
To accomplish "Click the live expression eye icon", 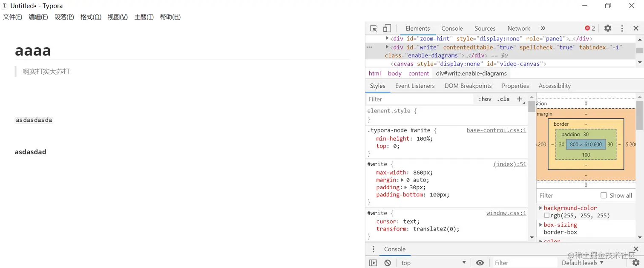I will pos(480,263).
